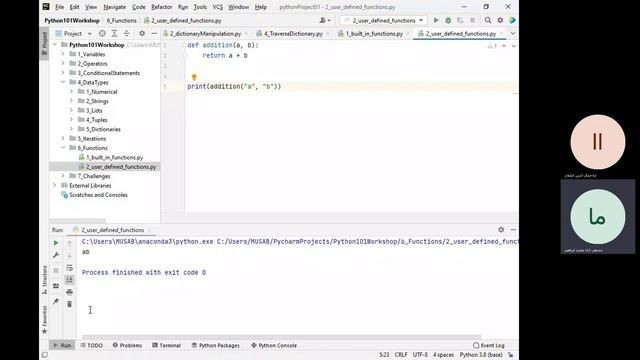Open Run panel settings gear
Image resolution: width=640 pixels, height=360 pixels.
click(x=501, y=230)
